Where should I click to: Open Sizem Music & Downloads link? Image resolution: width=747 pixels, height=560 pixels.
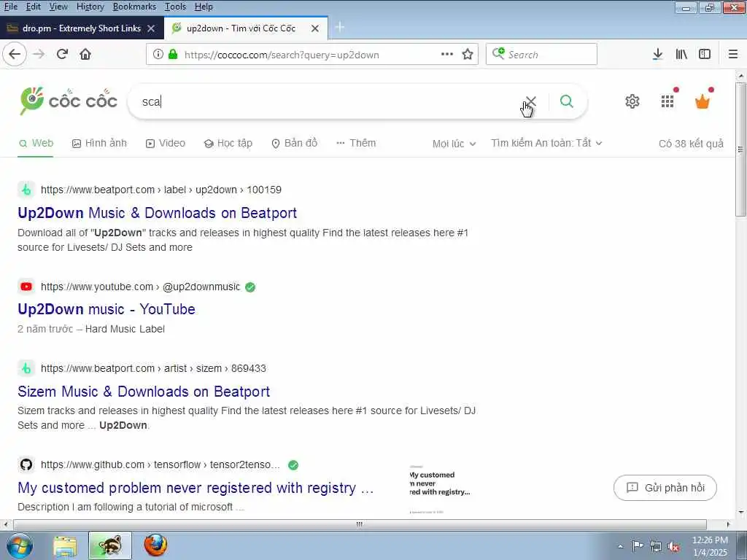click(144, 392)
